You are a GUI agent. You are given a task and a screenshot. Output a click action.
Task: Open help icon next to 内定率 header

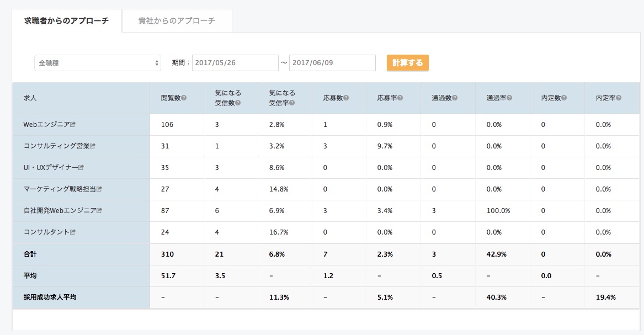[619, 98]
